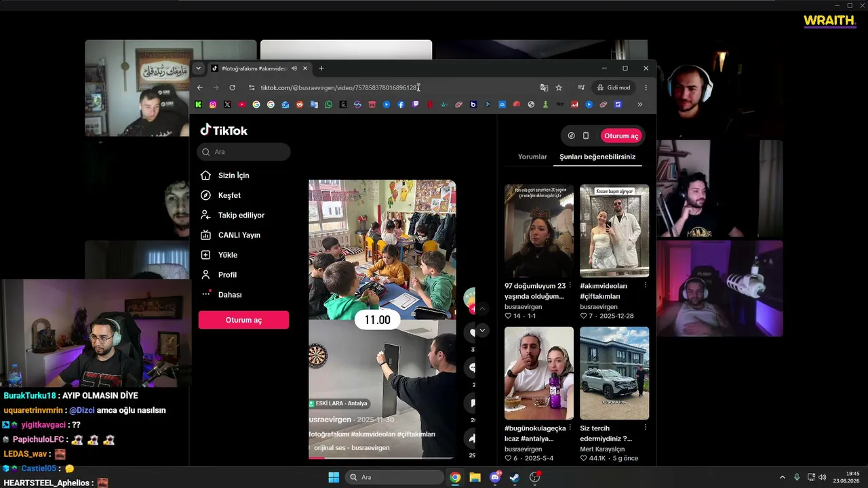Image resolution: width=868 pixels, height=488 pixels.
Task: Expand the Dahası menu item
Action: 230,295
